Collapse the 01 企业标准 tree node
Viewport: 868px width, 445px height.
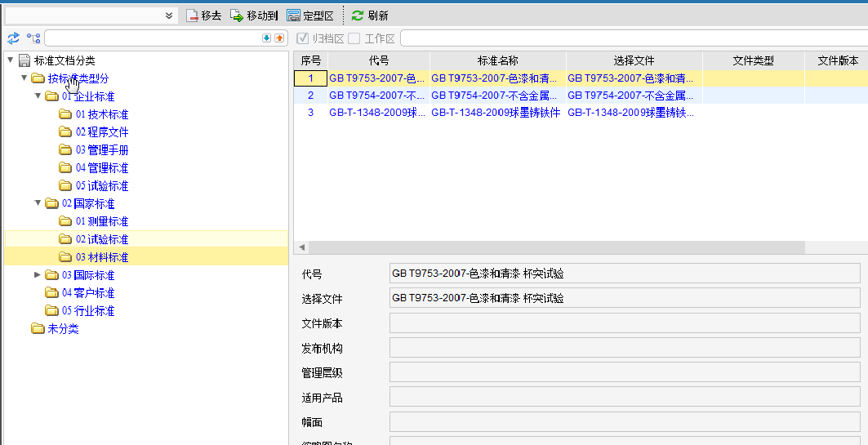pos(38,96)
